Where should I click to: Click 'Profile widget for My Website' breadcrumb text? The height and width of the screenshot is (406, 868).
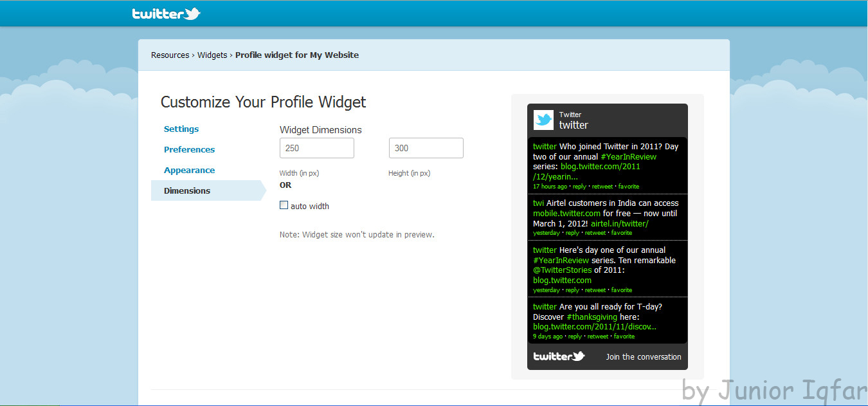297,55
